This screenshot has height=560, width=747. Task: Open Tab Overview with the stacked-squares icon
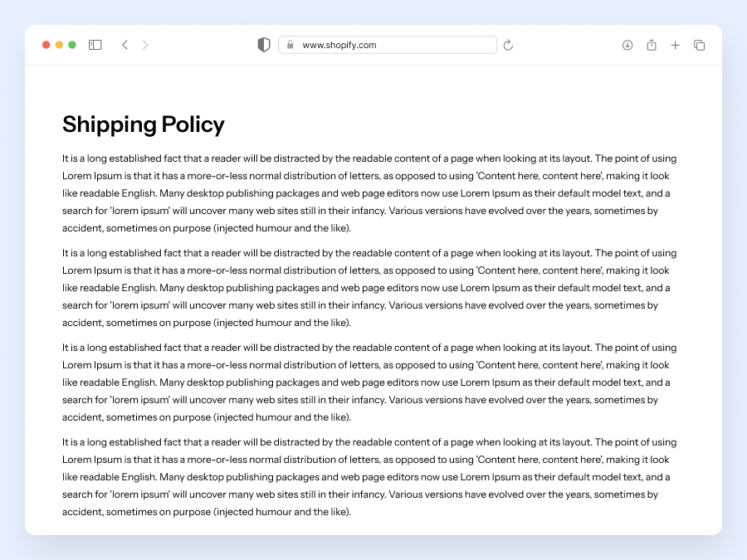tap(700, 45)
